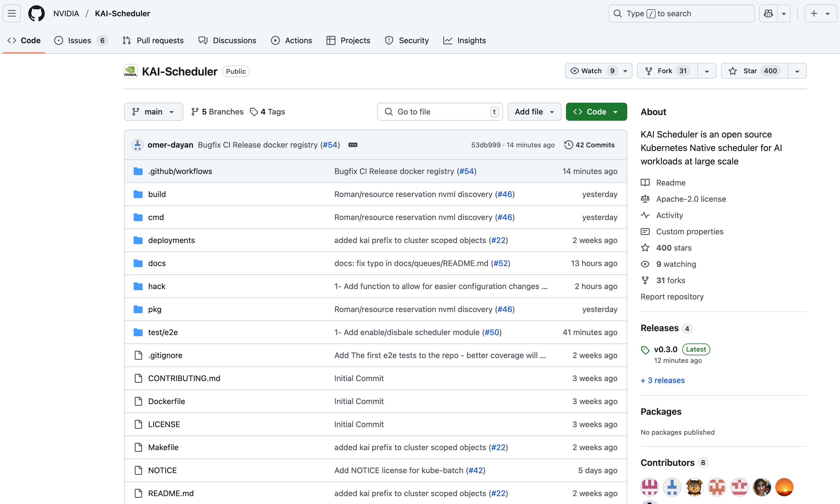Open the 42 Commits history
This screenshot has width=840, height=504.
click(589, 145)
